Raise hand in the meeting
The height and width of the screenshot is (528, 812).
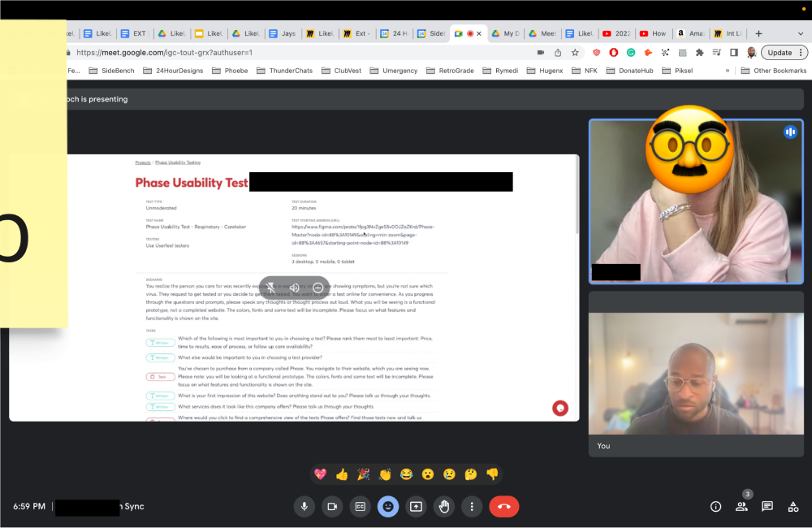[444, 506]
